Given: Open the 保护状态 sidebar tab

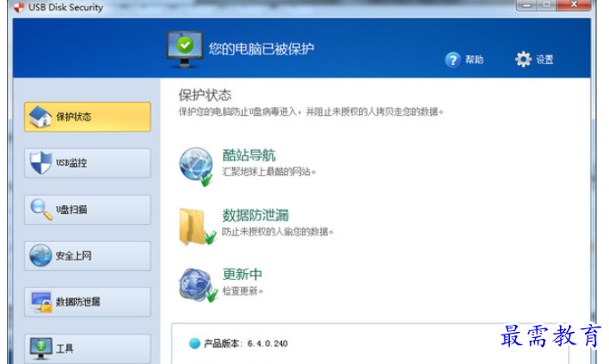Looking at the screenshot, I should 88,117.
